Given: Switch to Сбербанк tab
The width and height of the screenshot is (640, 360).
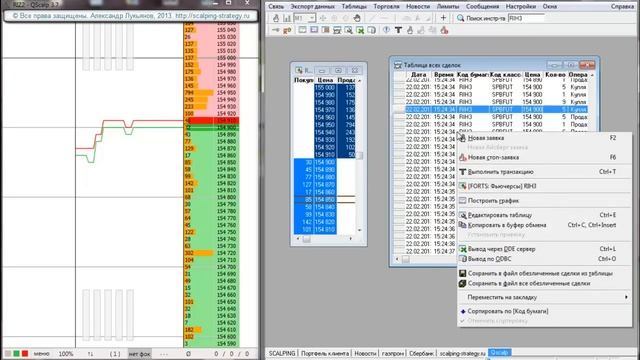Looking at the screenshot, I should click(x=421, y=353).
